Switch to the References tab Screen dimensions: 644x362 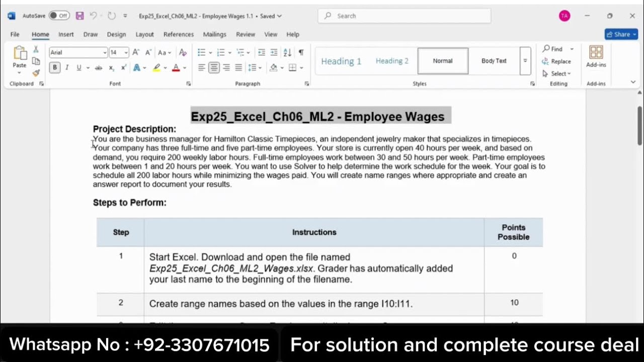pyautogui.click(x=179, y=34)
